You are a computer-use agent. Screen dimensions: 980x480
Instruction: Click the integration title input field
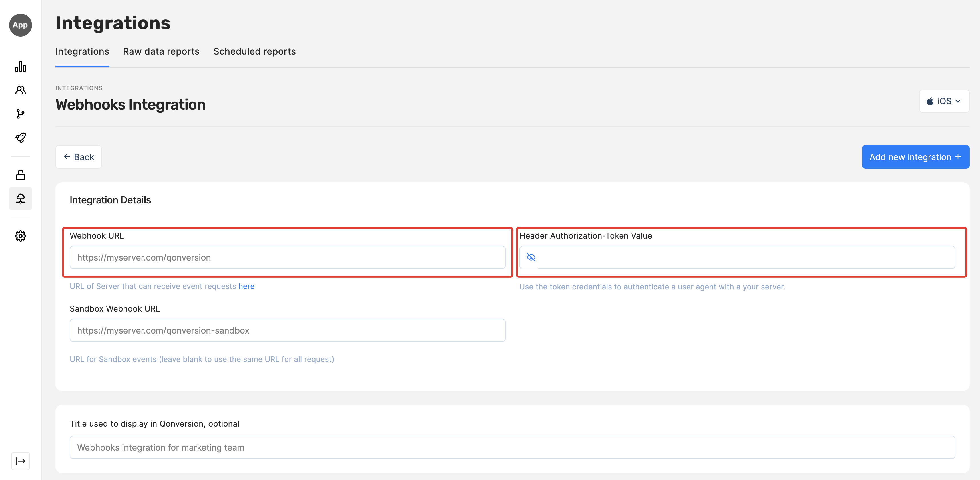(x=512, y=447)
